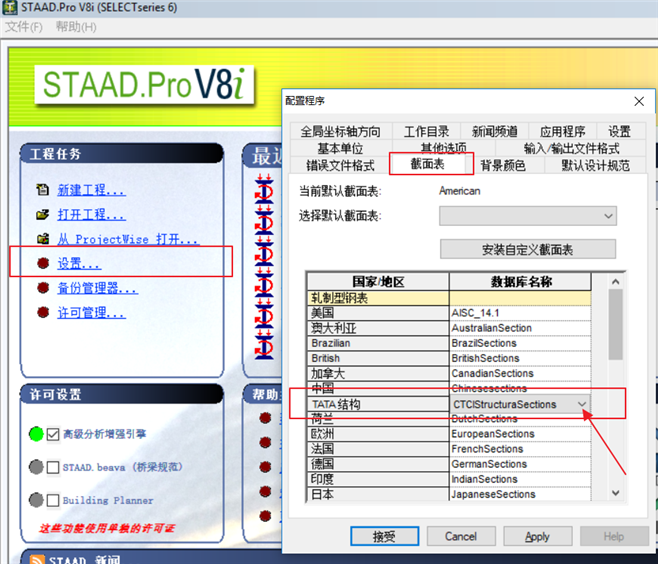Click the RSS feed icon in STAAD 新闻
Image resolution: width=658 pixels, height=564 pixels.
point(38,560)
